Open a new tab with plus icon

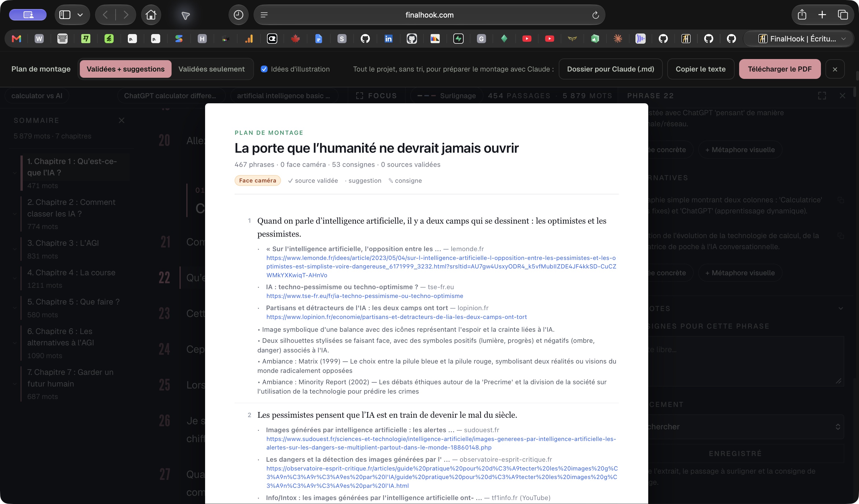(822, 15)
